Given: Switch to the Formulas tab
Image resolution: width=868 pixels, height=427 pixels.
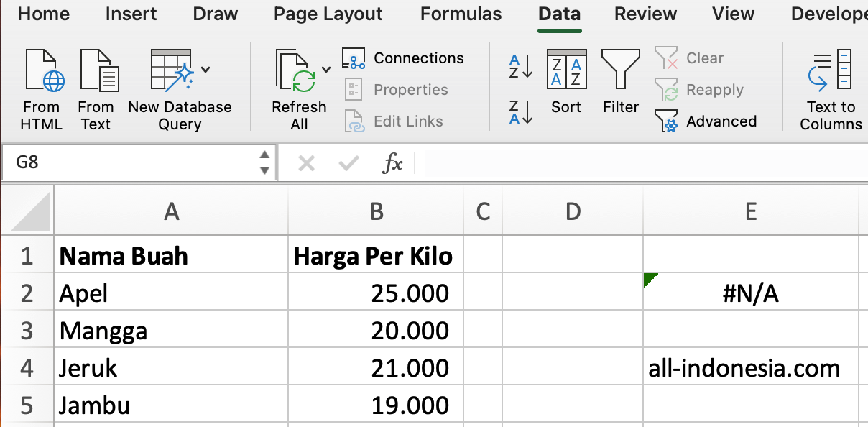Looking at the screenshot, I should 461,14.
